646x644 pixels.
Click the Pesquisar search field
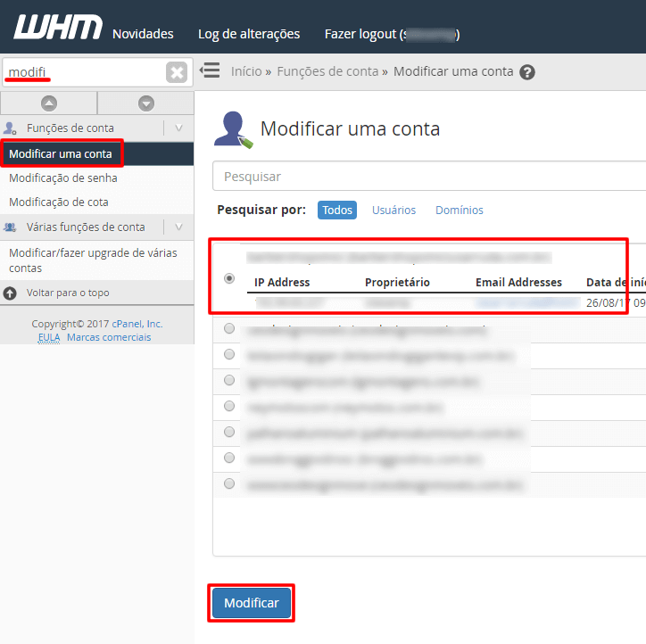coord(429,177)
